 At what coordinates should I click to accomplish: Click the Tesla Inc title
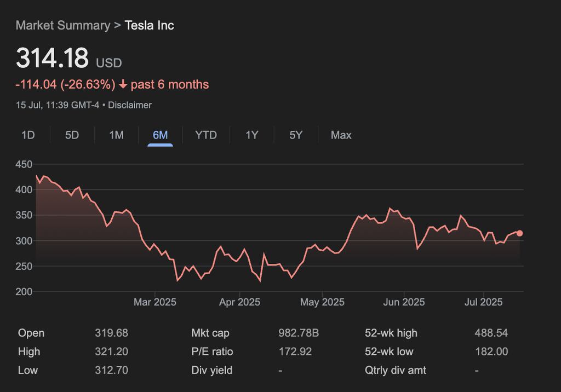click(149, 25)
